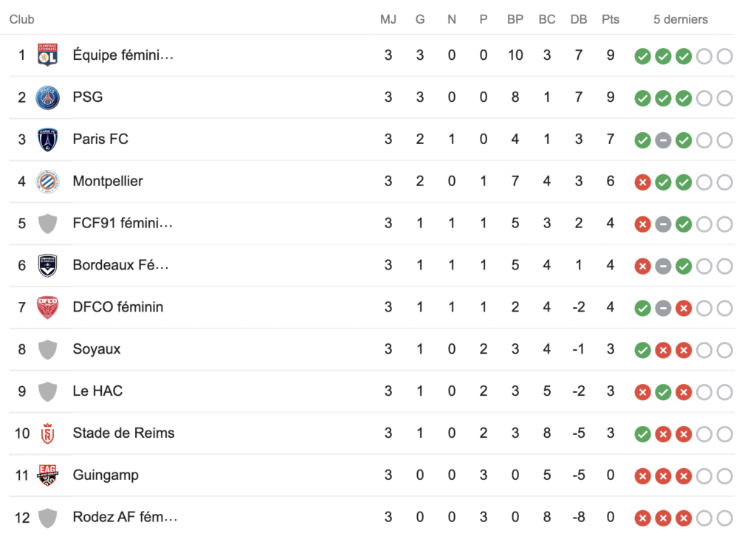756x553 pixels.
Task: Click Paris FC's grey draw indicator
Action: pos(663,140)
